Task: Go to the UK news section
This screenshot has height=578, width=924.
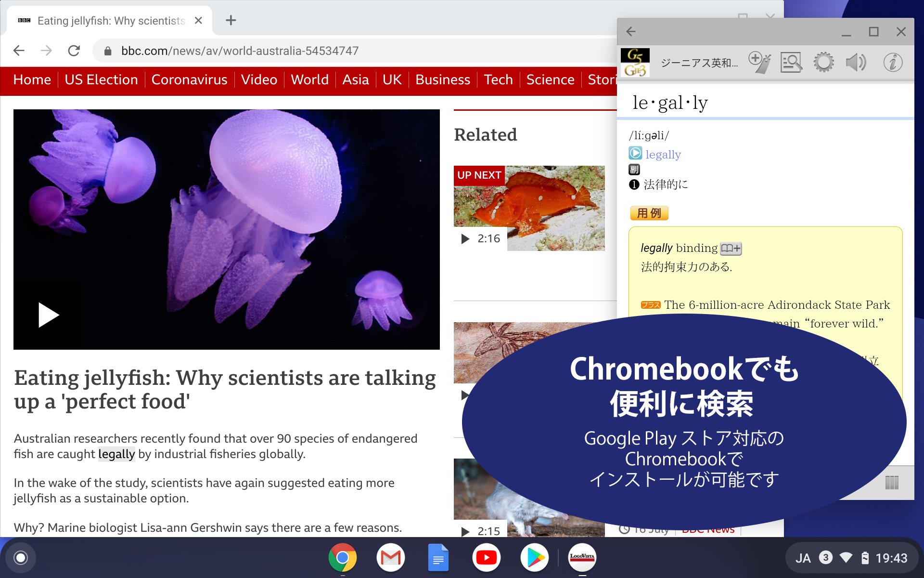Action: (x=392, y=80)
